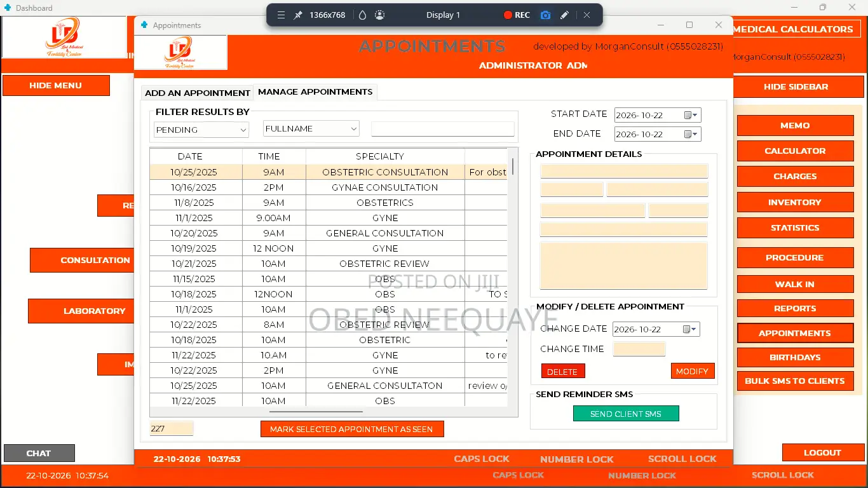The width and height of the screenshot is (868, 488).
Task: Open recorder toolbar hamburger menu
Action: pyautogui.click(x=281, y=15)
